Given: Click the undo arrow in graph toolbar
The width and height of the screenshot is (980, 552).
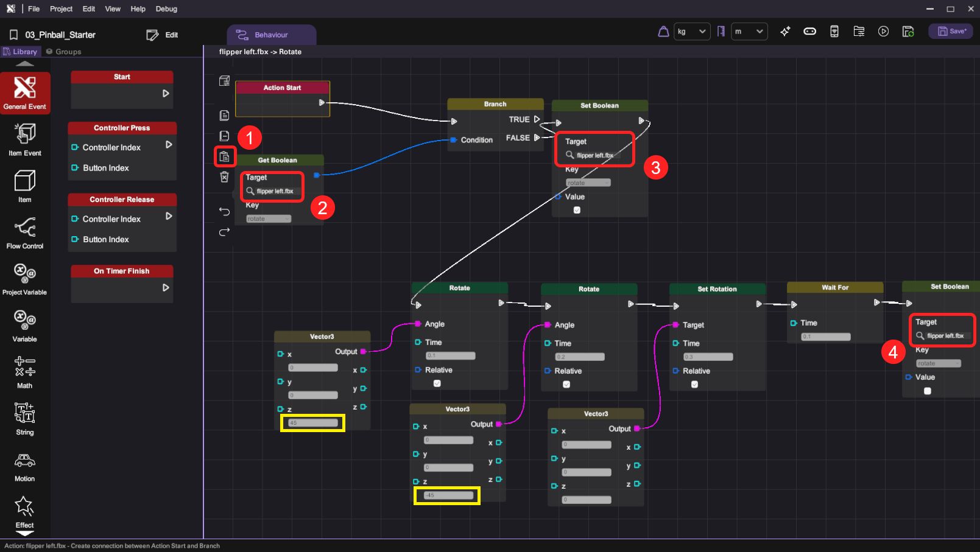Looking at the screenshot, I should click(224, 212).
